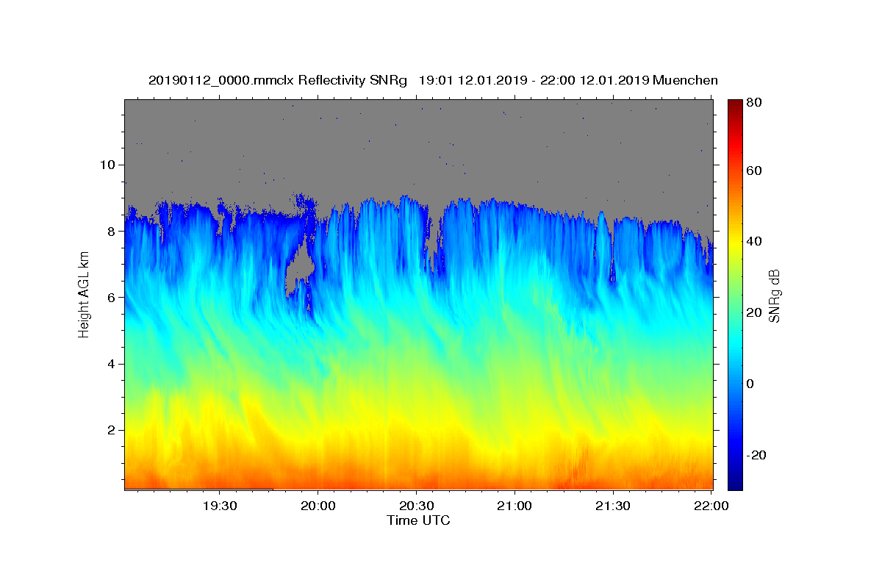The width and height of the screenshot is (882, 588).
Task: Click the colorbar label '-20'
Action: (x=758, y=456)
